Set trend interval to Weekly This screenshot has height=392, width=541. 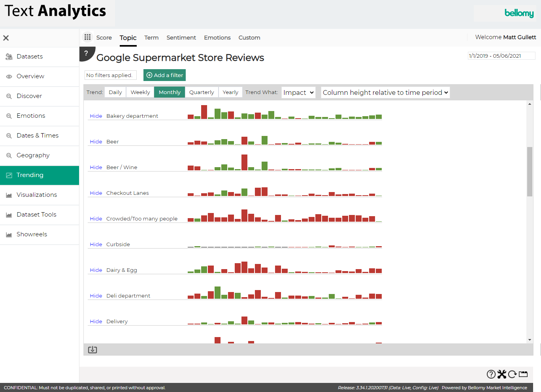click(x=140, y=92)
